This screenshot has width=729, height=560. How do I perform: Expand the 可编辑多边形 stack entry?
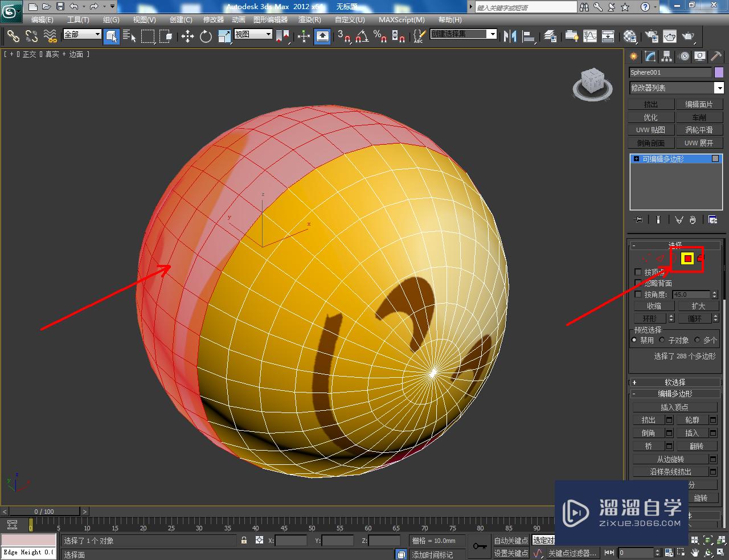[x=636, y=159]
